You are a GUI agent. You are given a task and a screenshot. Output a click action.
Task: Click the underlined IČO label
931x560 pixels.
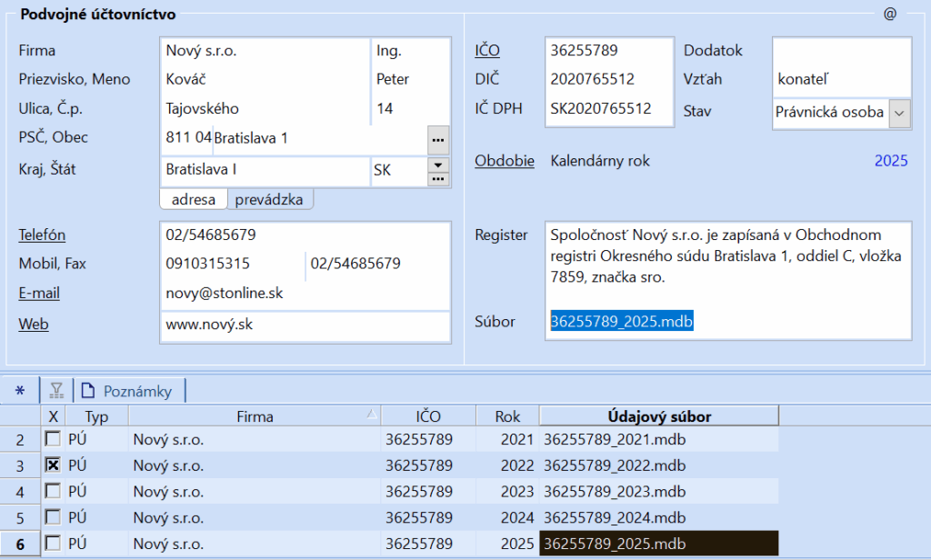[487, 51]
